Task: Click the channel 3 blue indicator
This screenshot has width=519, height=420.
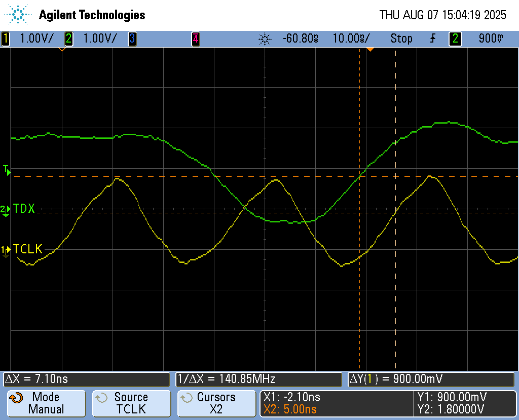Action: tap(132, 39)
